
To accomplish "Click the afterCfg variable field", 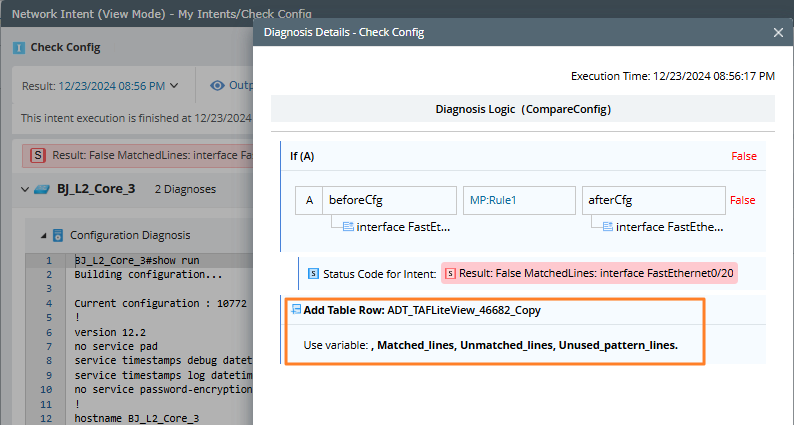I will (x=653, y=200).
